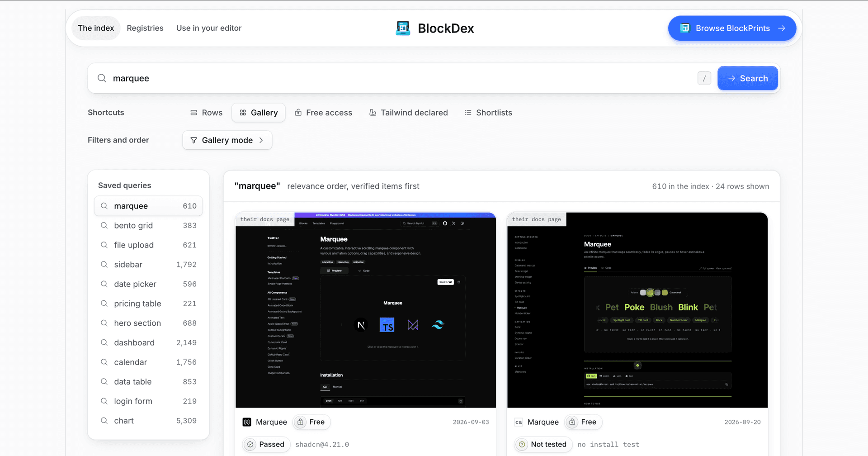Open Use in your editor tab
This screenshot has height=456, width=868.
click(x=209, y=28)
